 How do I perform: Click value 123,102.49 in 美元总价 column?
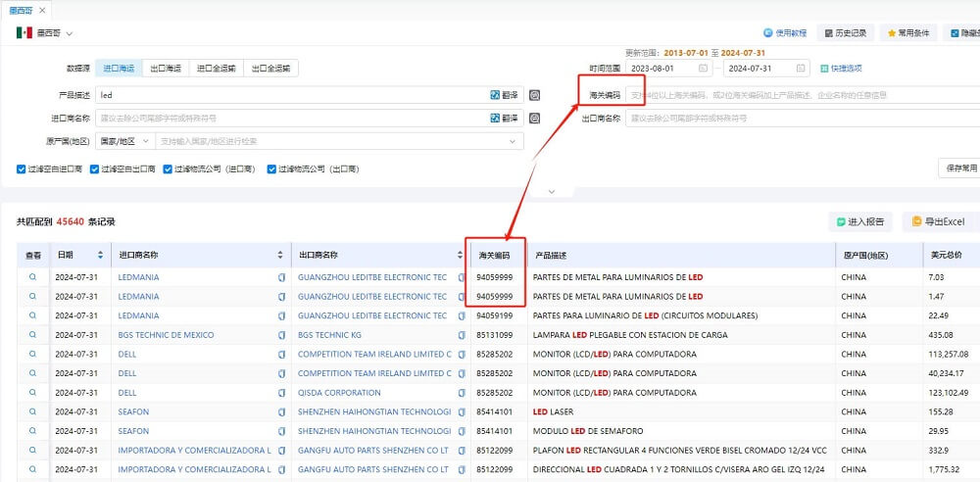[x=950, y=393]
